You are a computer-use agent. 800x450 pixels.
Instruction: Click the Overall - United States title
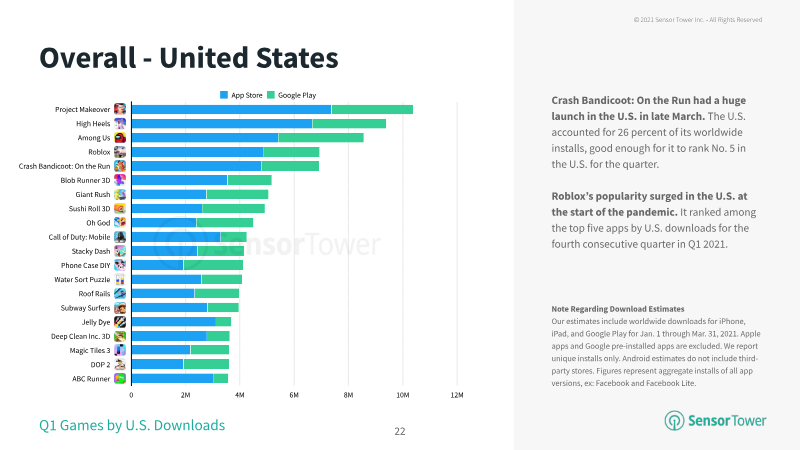[189, 58]
